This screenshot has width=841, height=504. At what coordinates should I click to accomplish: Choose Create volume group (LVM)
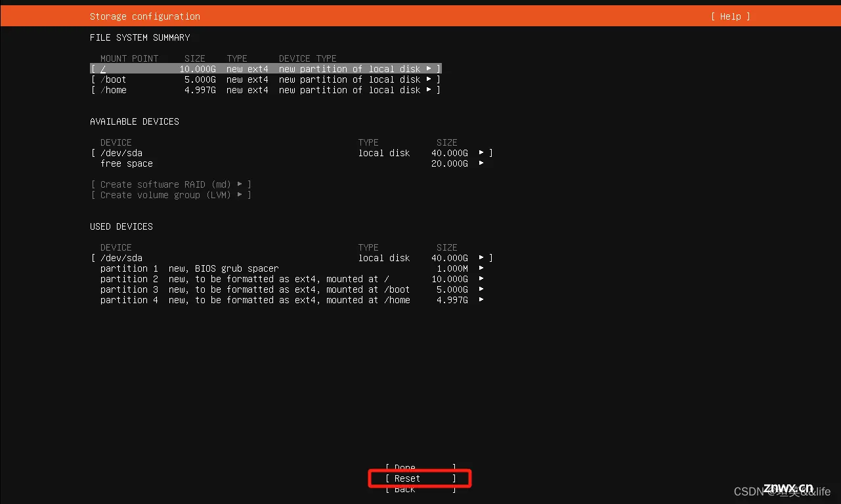coord(171,195)
